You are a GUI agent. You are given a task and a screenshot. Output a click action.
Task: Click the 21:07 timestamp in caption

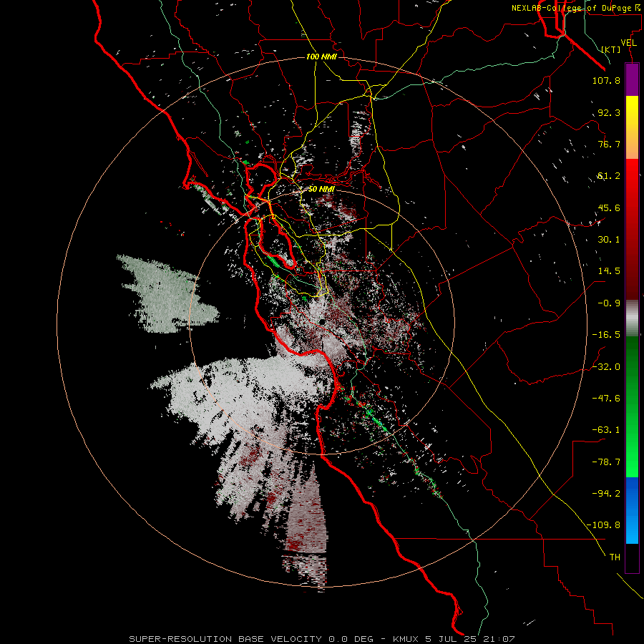pyautogui.click(x=499, y=639)
